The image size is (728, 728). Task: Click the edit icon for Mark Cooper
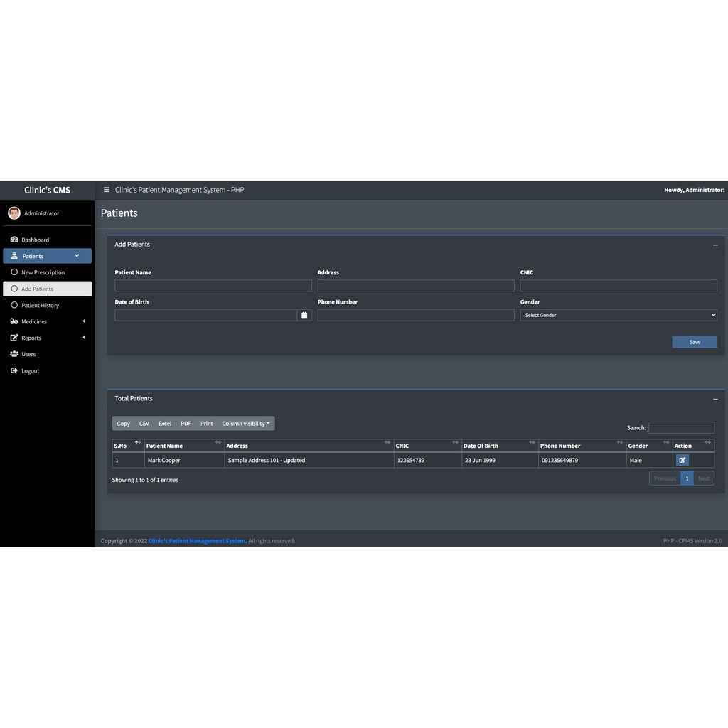click(682, 460)
